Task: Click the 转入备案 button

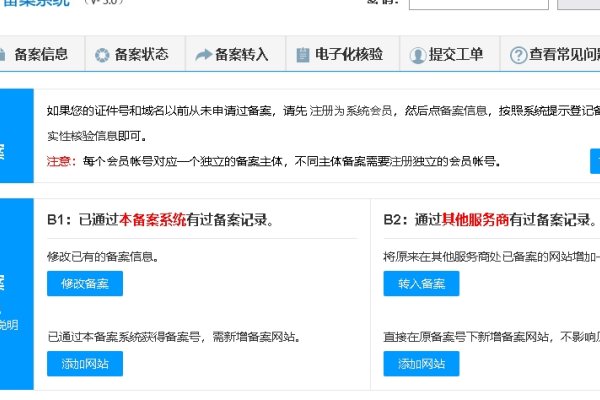Action: (x=421, y=284)
